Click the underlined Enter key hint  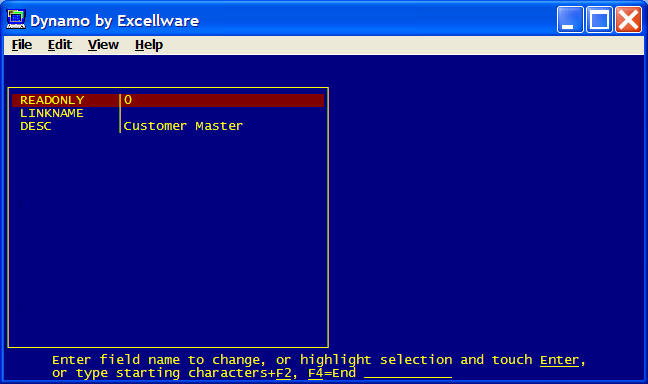point(559,360)
